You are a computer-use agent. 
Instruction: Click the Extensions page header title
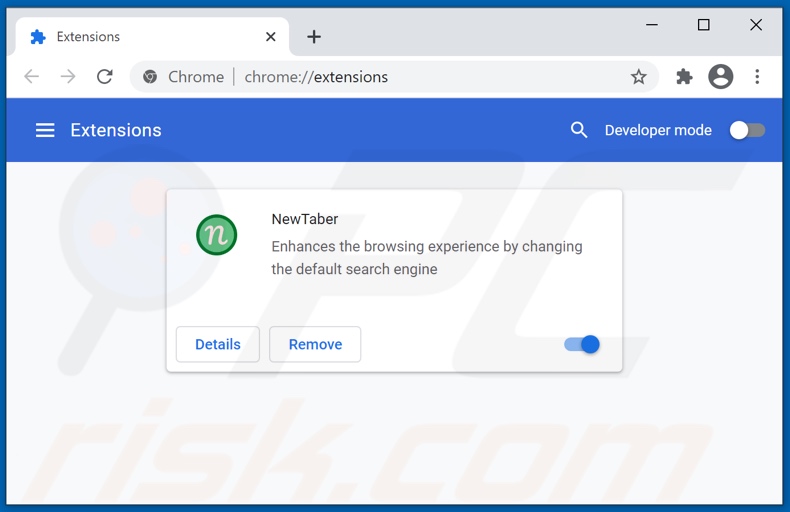click(x=116, y=130)
